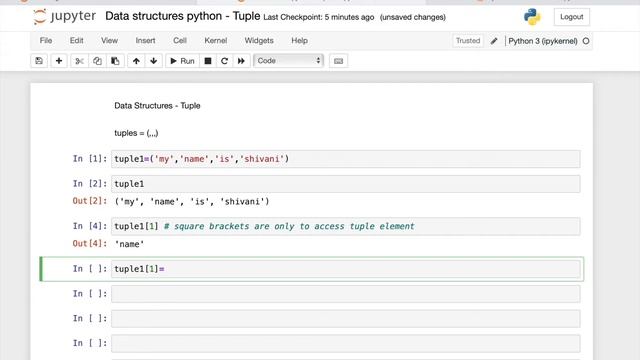Click the second empty code cell
640x360 pixels.
[x=345, y=319]
